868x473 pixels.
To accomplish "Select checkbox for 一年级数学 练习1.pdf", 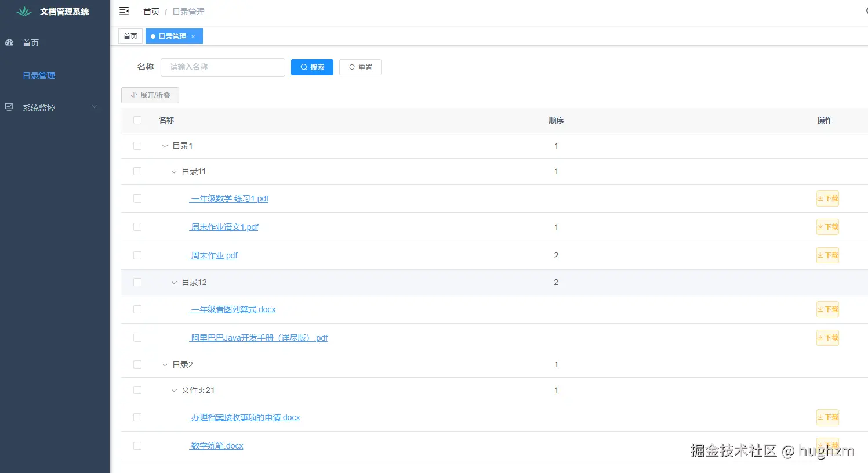I will 137,198.
